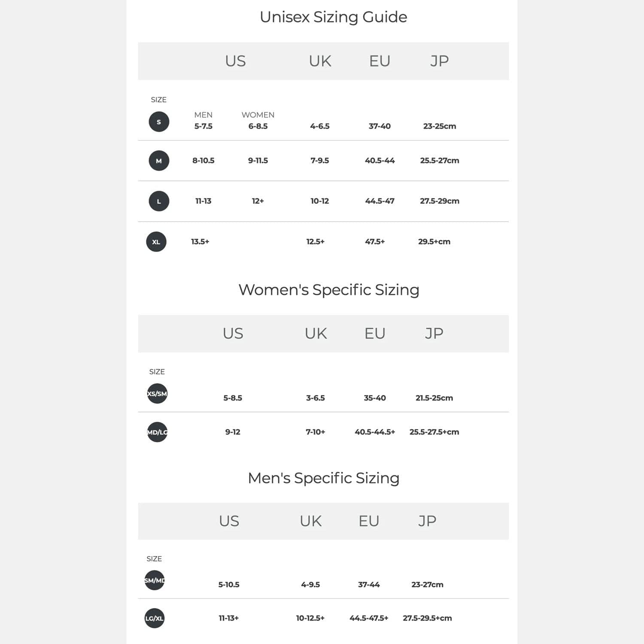Select the women's XS/SM size badge
Viewport: 644px width, 644px height.
(157, 394)
